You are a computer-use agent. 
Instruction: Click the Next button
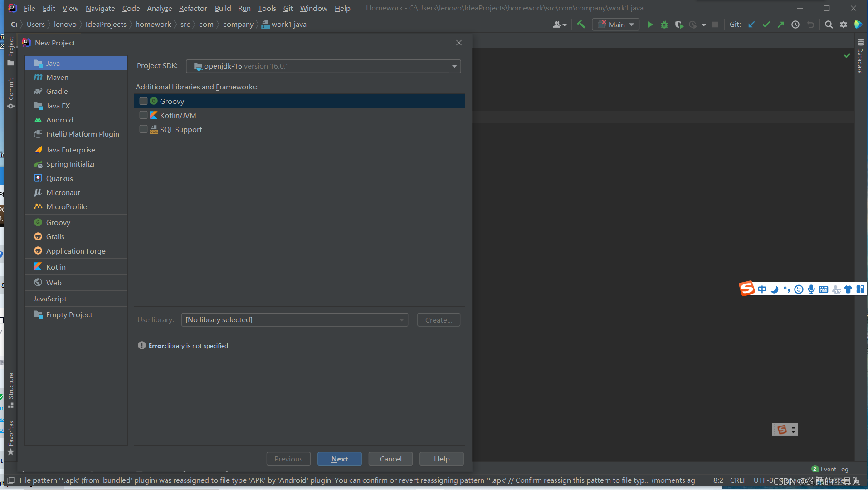(340, 459)
